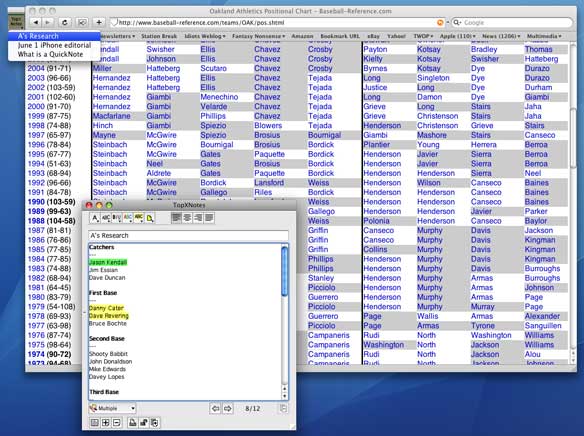Expand Multimedia bookmarks folder
The image size is (584, 436).
pyautogui.click(x=544, y=36)
